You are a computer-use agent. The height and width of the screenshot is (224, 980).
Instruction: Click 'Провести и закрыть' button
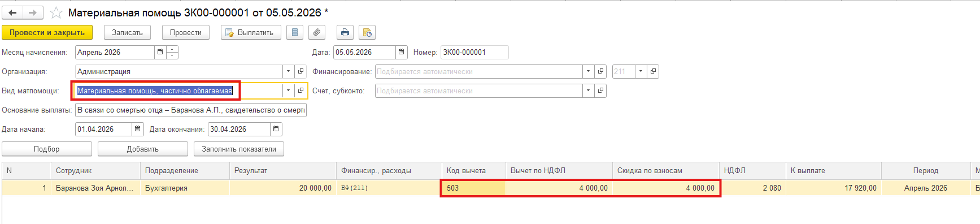pos(47,32)
